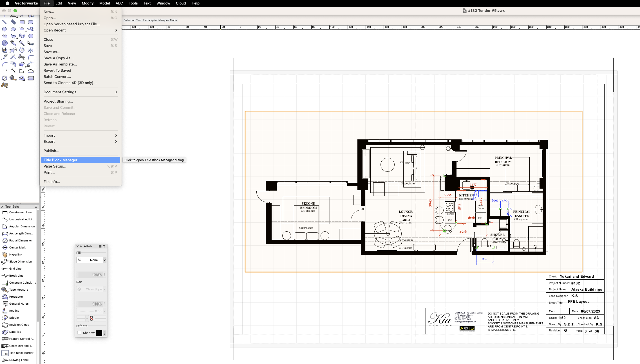Viewport: 640px width, 364px height.
Task: Open the Fill style dropdown
Action: coord(104,260)
